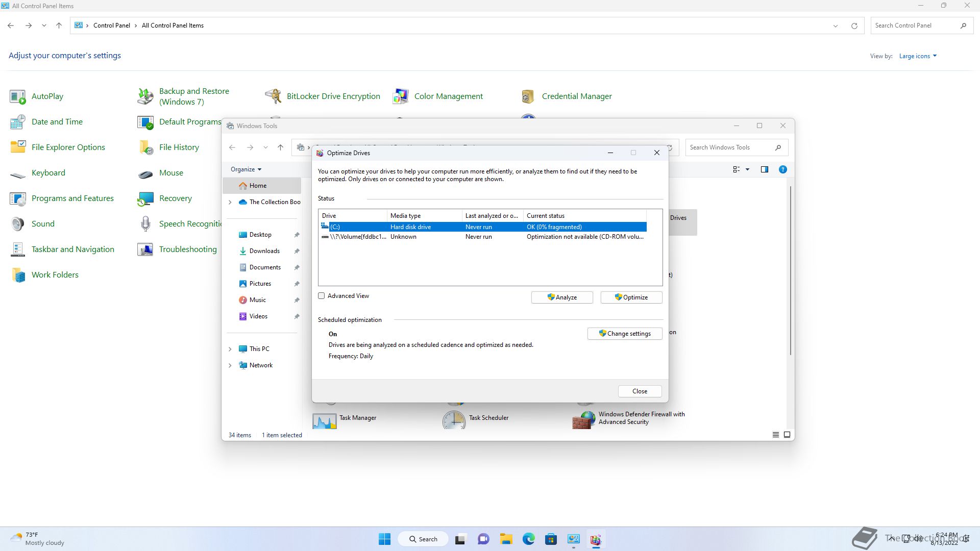Screen dimensions: 980x551
Task: Select the (C:) drive row
Action: 483,227
